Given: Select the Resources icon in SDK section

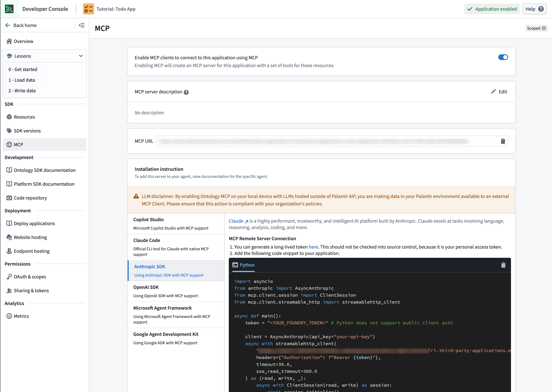Looking at the screenshot, I should (9, 117).
